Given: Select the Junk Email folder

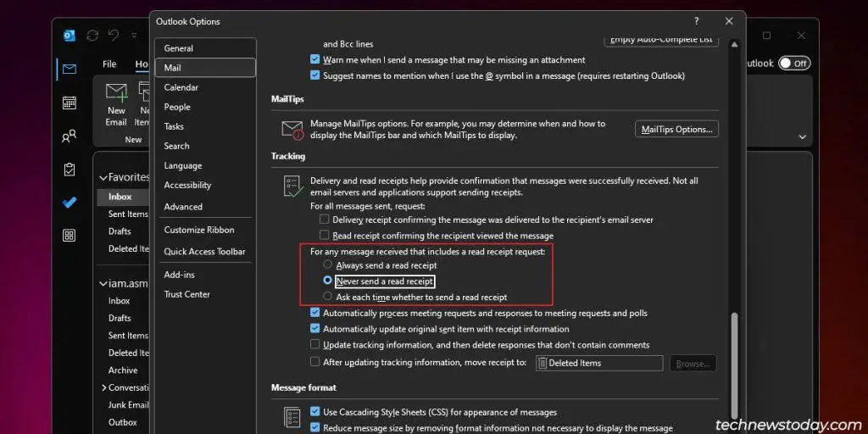Looking at the screenshot, I should point(128,404).
